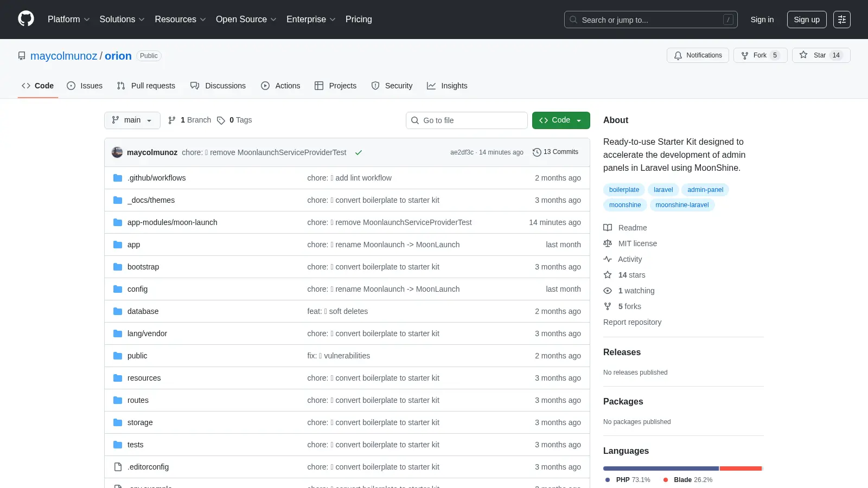
Task: Open the Insights tab
Action: pos(447,86)
